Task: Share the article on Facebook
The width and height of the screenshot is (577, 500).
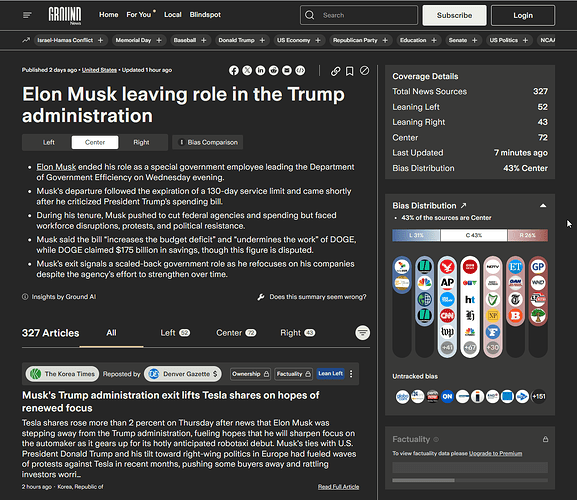Action: coord(234,70)
